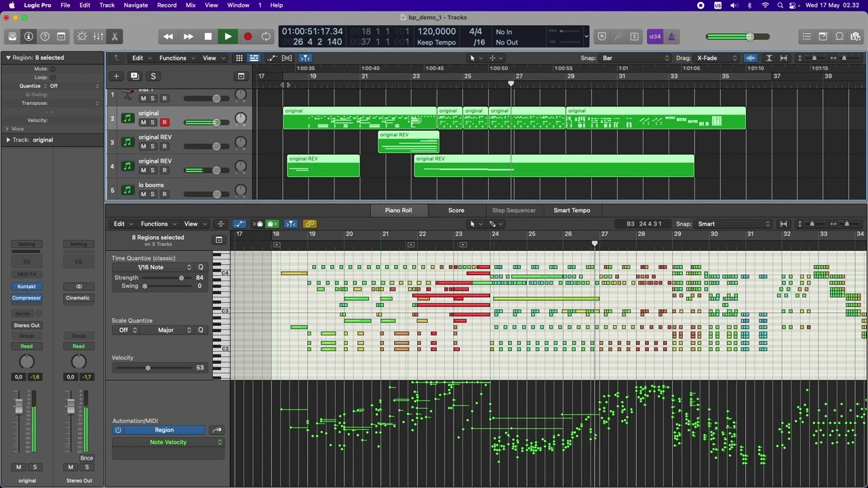Open the Kontakt instrument plugin
This screenshot has width=868, height=488.
point(26,287)
